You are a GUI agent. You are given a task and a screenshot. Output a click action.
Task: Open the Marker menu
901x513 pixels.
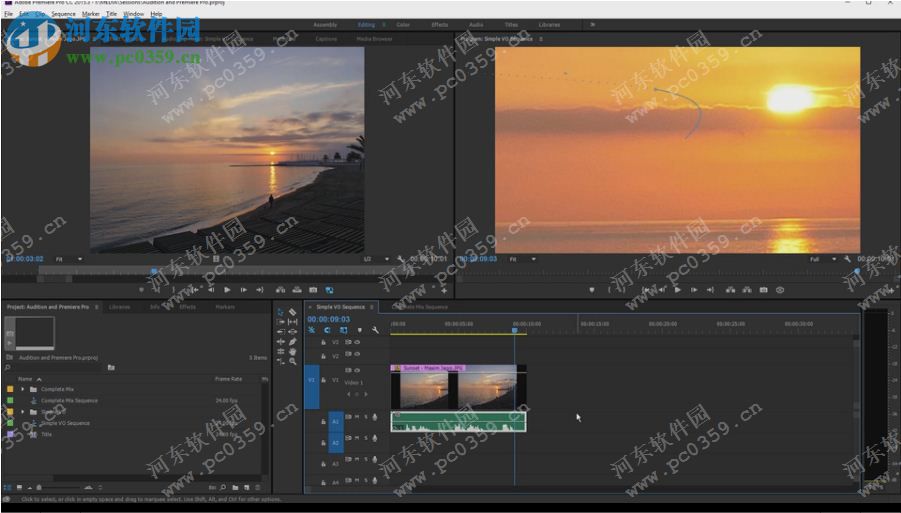pos(90,14)
